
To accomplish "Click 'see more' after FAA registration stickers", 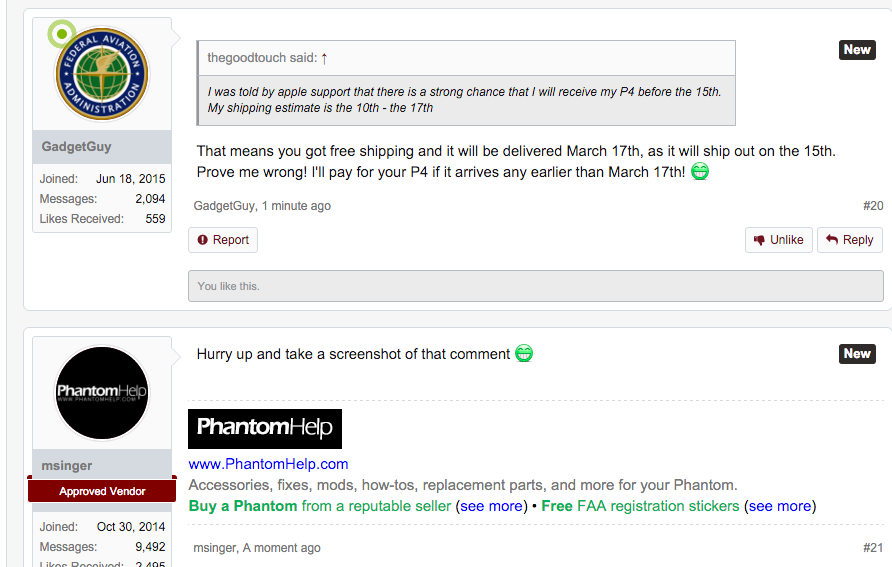I will 780,506.
